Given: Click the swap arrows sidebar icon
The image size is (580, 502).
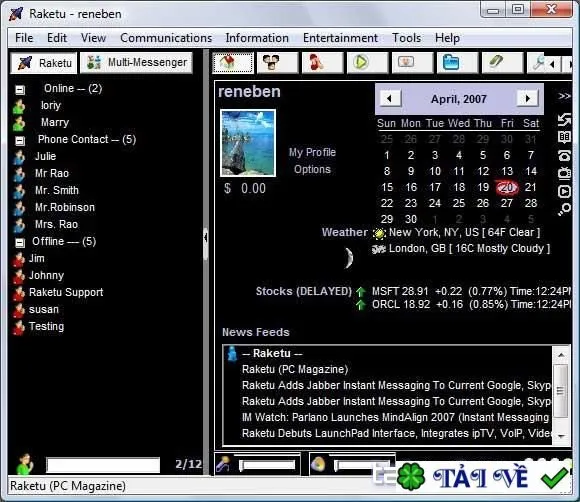Looking at the screenshot, I should [x=564, y=119].
